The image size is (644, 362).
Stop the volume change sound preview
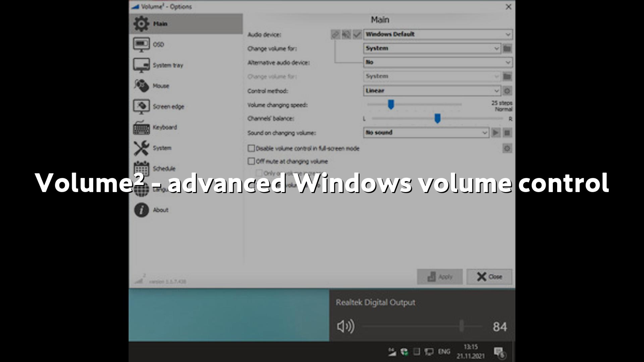click(x=507, y=133)
